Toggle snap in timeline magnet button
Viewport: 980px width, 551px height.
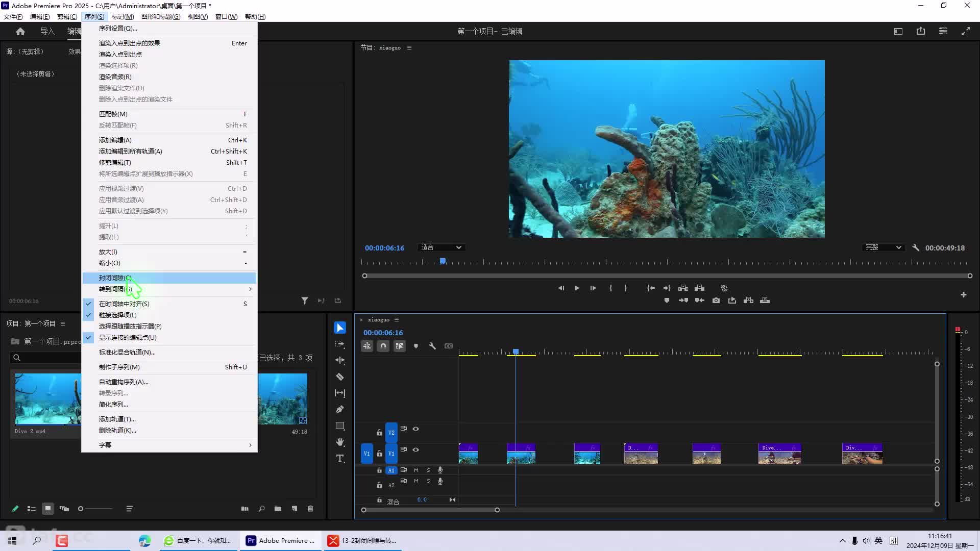tap(383, 346)
